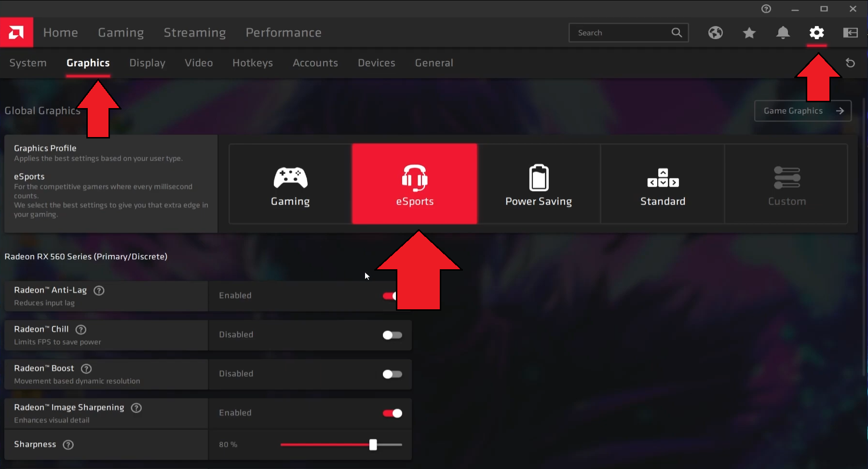
Task: Open the favorites star icon
Action: tap(749, 32)
